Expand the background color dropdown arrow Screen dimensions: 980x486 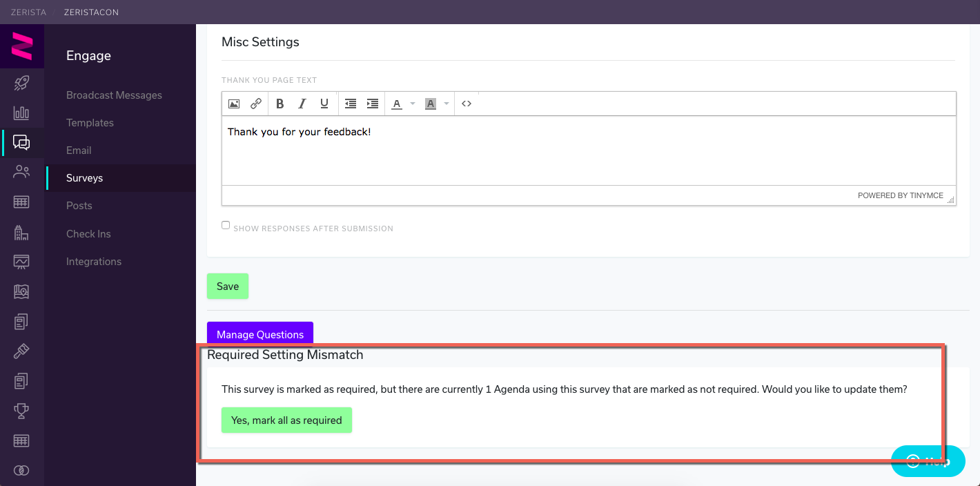pyautogui.click(x=447, y=104)
